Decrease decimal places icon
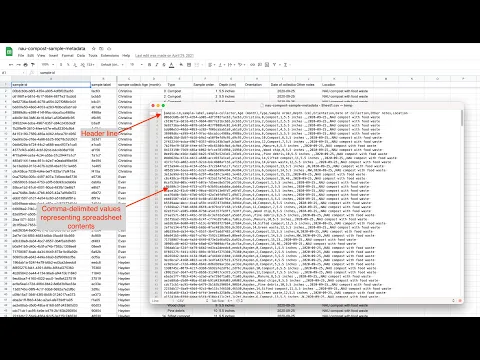The height and width of the screenshot is (360, 480). (x=75, y=65)
